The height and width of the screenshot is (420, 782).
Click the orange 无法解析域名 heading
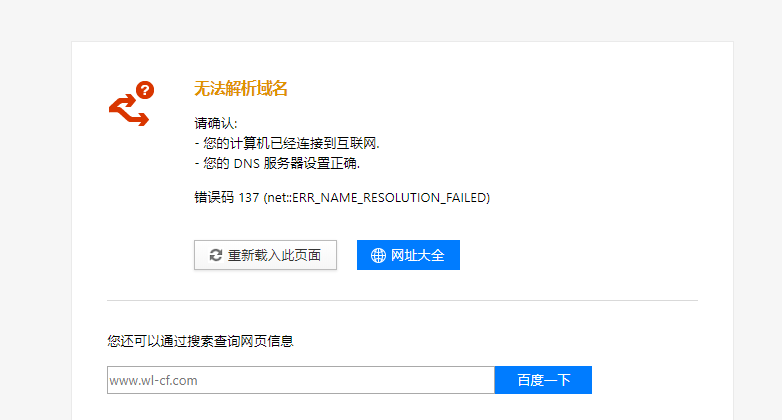[240, 89]
